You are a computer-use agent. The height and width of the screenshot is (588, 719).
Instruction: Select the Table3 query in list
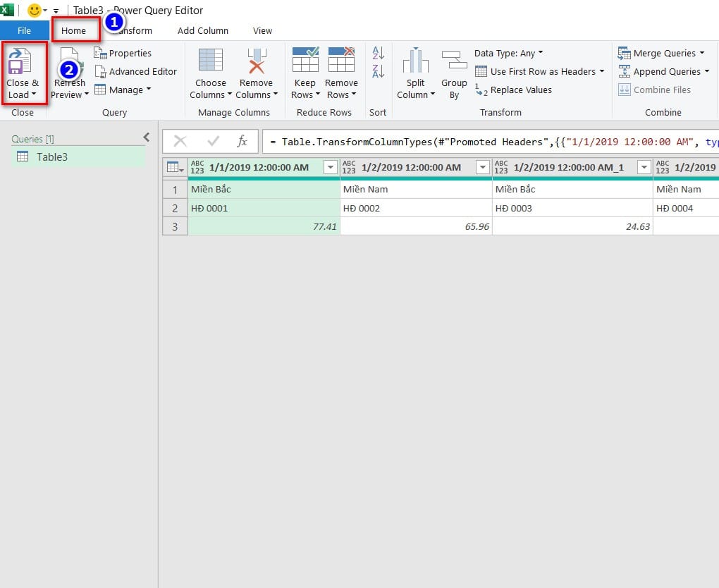coord(52,157)
